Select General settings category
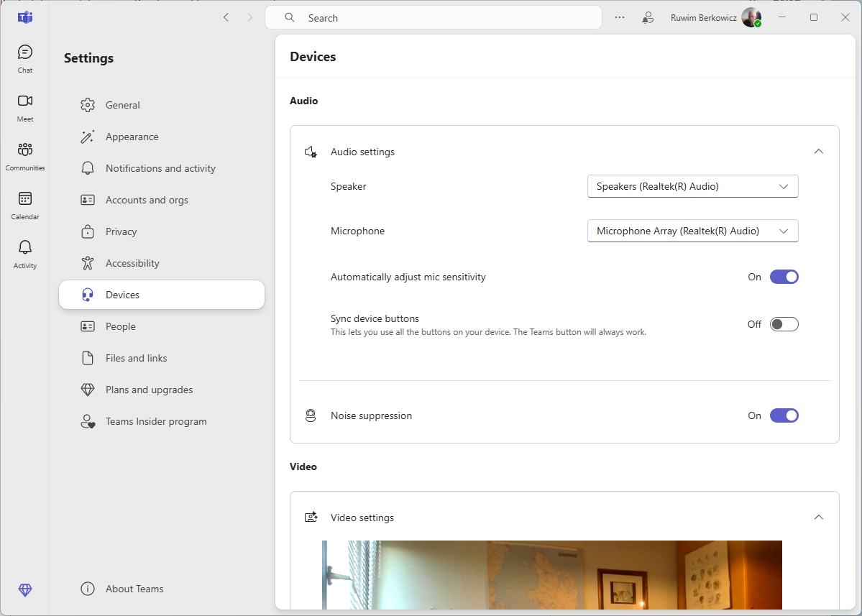 (162, 105)
